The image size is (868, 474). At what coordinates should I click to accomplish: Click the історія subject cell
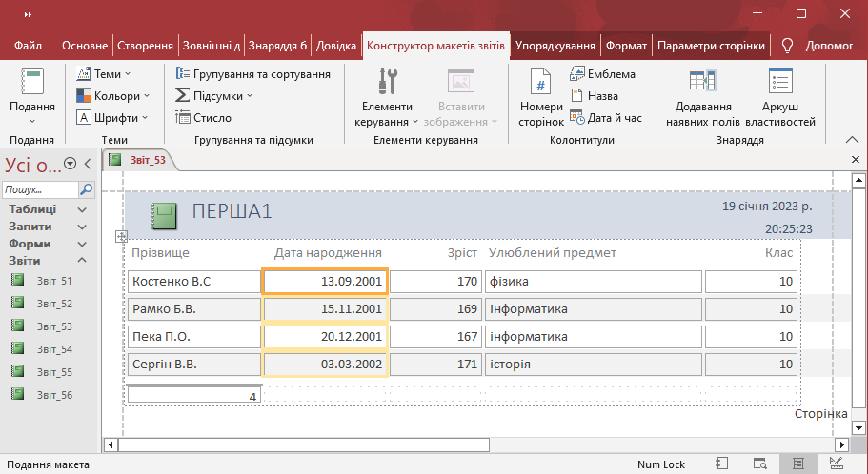coord(594,365)
